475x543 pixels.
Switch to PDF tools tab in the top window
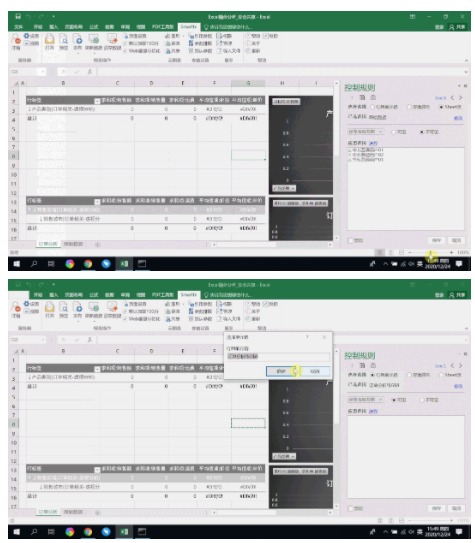(163, 27)
